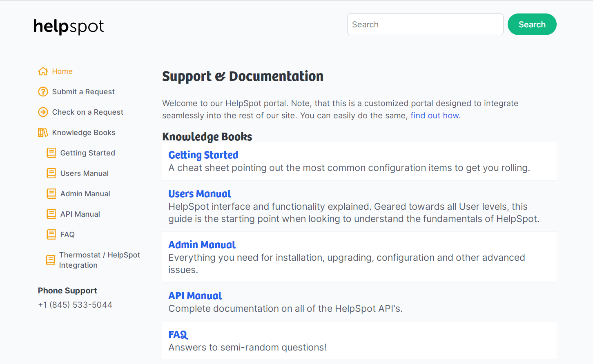Click the Check on a Request arrow icon
Screen dimensions: 593x364
43,112
